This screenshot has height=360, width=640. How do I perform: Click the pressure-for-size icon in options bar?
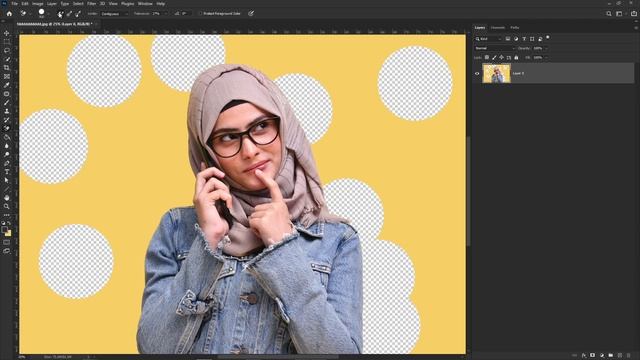pyautogui.click(x=251, y=13)
